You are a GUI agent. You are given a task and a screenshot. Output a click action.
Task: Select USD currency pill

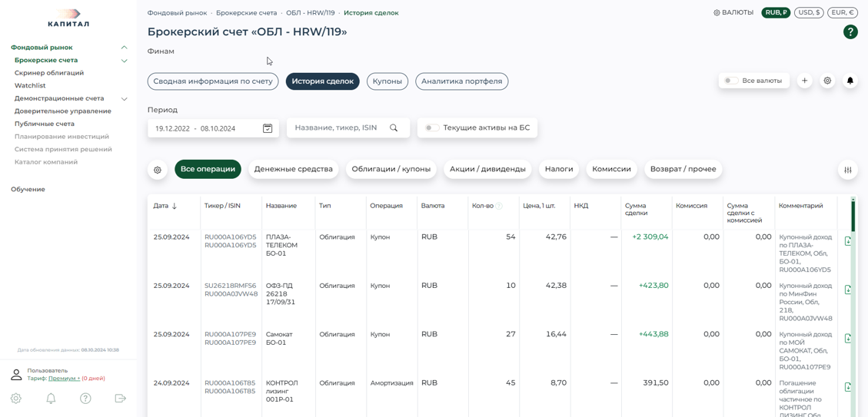pyautogui.click(x=809, y=12)
